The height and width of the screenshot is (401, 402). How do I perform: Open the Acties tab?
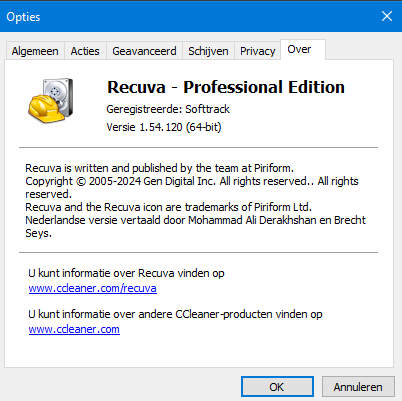(x=85, y=51)
